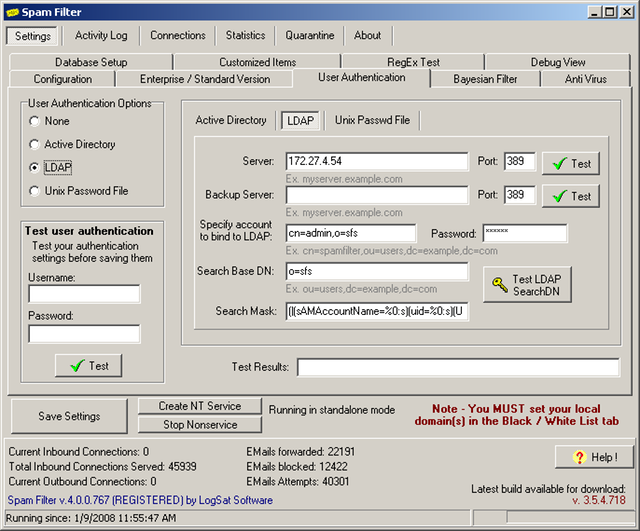Image resolution: width=640 pixels, height=531 pixels.
Task: Click the Spam Filter title bar icon
Action: [x=12, y=11]
